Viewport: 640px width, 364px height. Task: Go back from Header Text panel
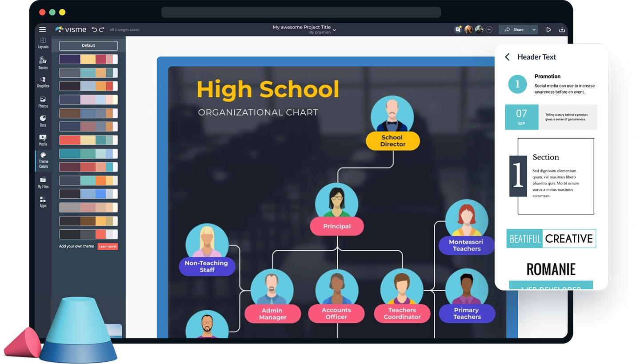click(x=507, y=57)
